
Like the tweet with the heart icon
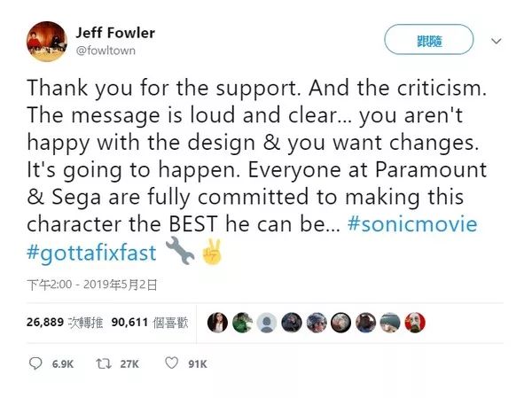coord(173,364)
